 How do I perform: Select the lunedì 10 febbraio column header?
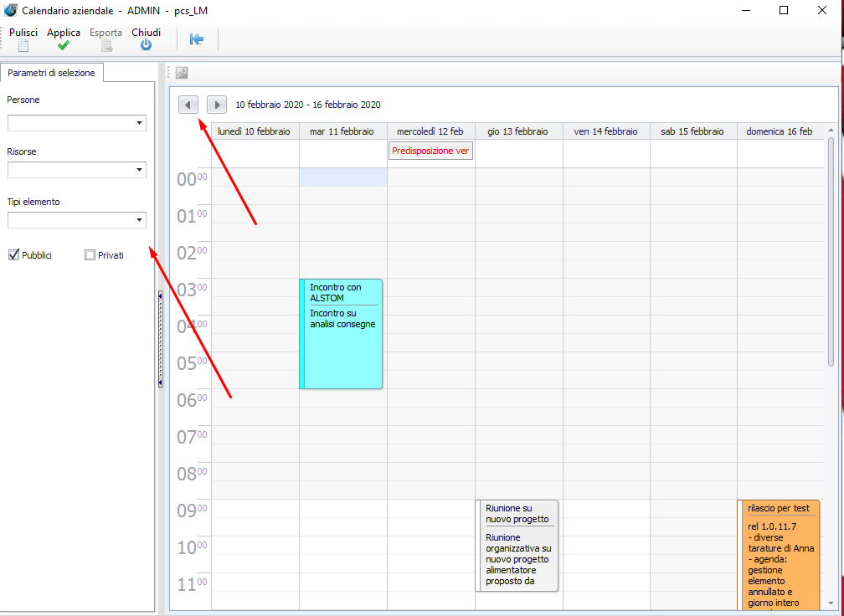(x=254, y=131)
